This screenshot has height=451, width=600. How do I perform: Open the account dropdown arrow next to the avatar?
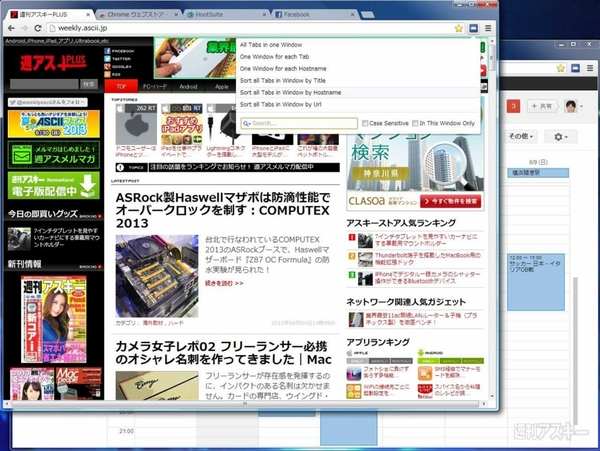[582, 106]
